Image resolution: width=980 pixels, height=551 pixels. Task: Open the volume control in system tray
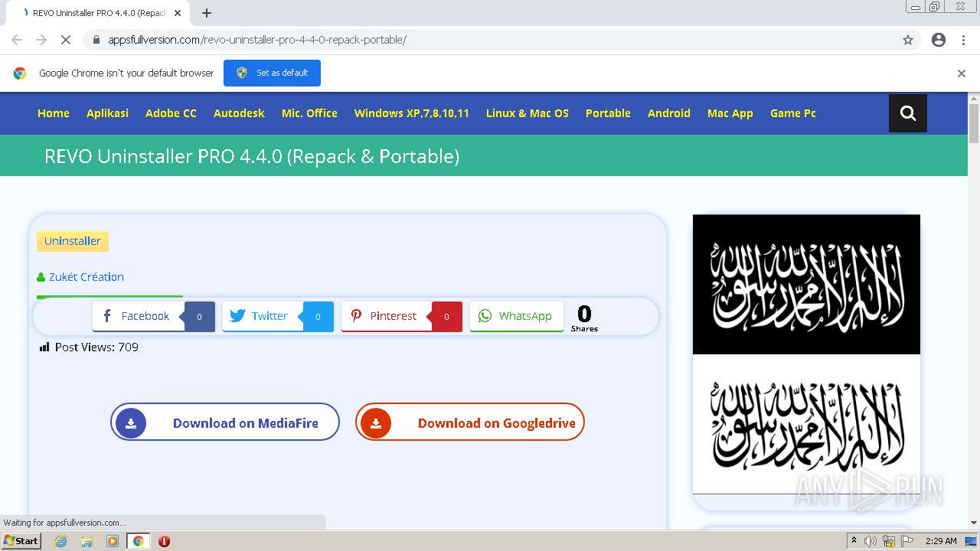coord(871,541)
